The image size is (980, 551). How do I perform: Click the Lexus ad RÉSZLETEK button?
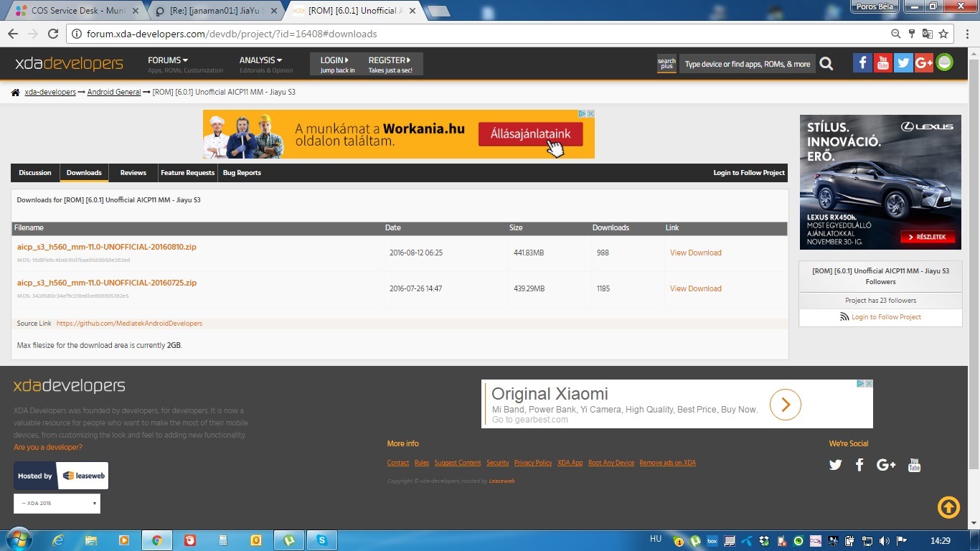[x=927, y=237]
